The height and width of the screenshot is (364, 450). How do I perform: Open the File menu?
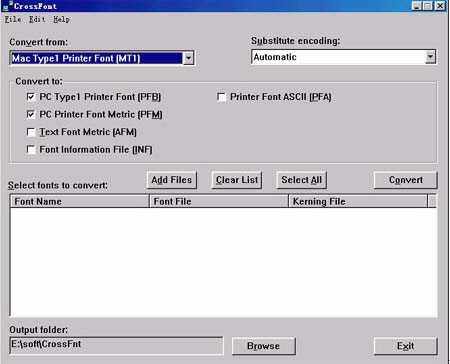13,19
